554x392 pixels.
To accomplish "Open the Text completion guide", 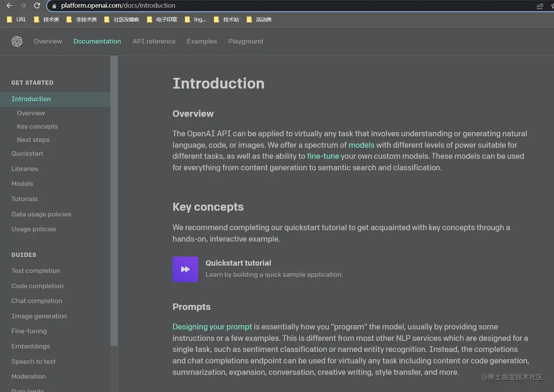I will coord(36,271).
